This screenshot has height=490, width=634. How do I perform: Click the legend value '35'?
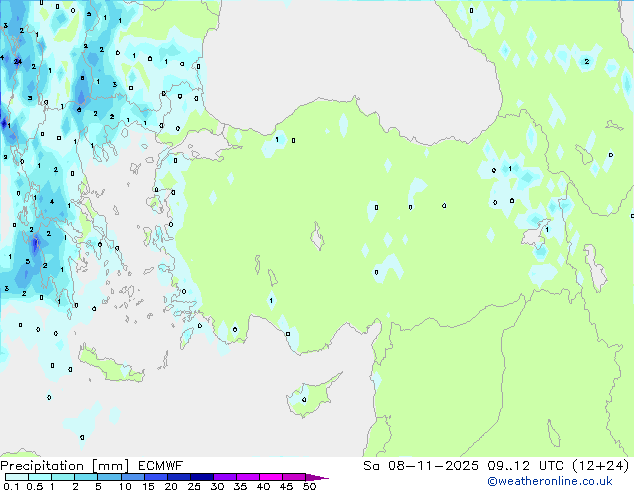pos(240,486)
